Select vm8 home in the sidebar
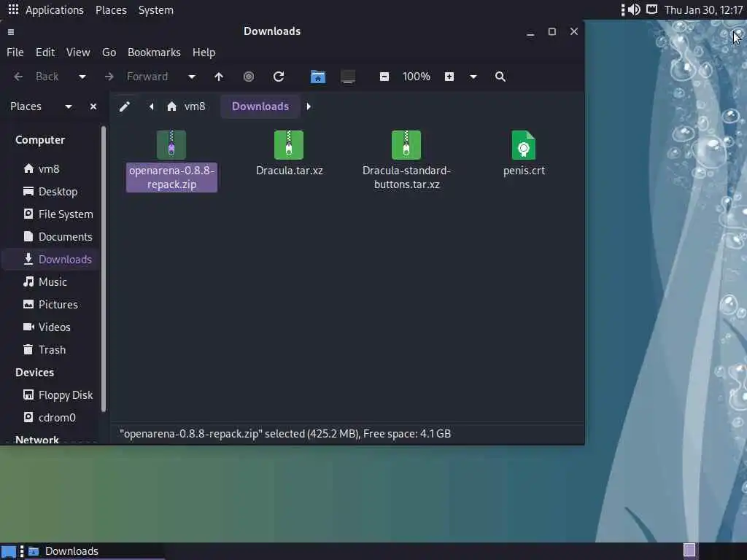Viewport: 747px width, 560px height. pyautogui.click(x=50, y=169)
